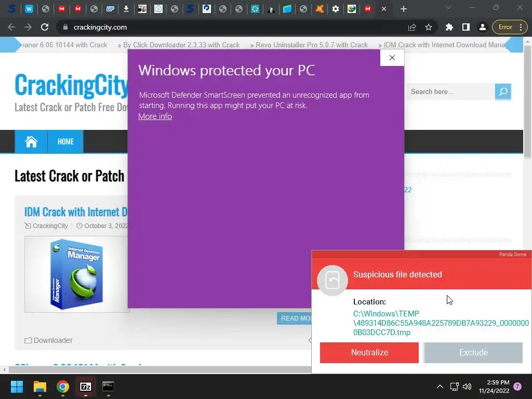Screen dimensions: 532x399
Task: View site info via the padlock icon
Action: coord(65,27)
